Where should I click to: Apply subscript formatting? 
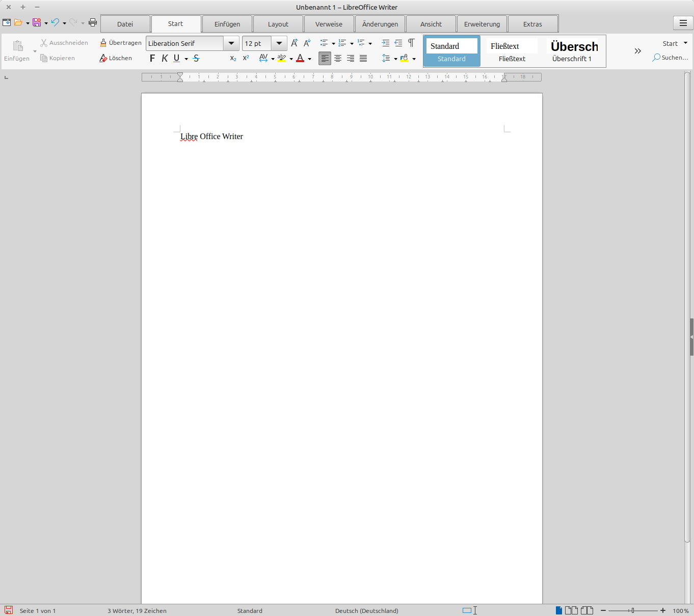coord(233,59)
